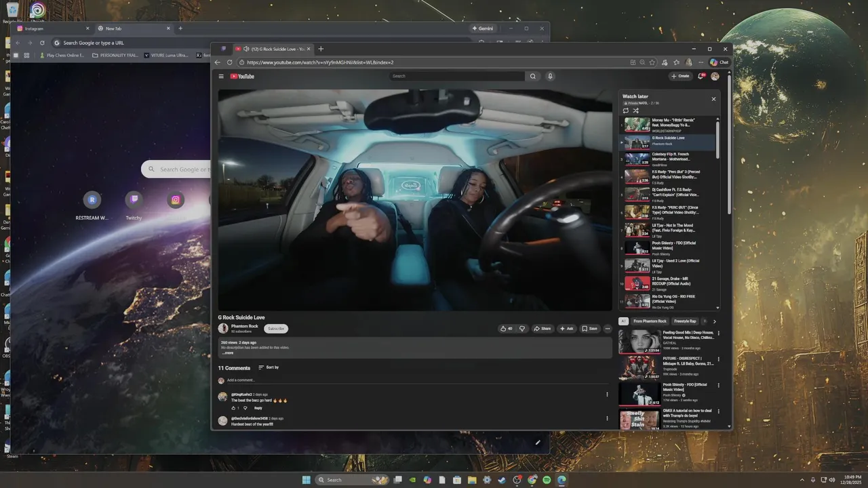The height and width of the screenshot is (488, 868).
Task: Subscribe to Phantom Rock channel
Action: [x=276, y=328]
